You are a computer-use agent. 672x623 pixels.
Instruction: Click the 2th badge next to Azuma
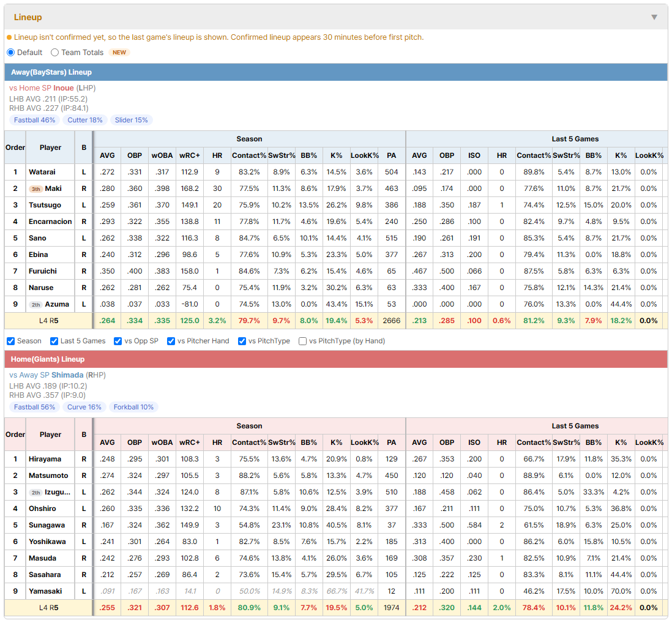point(36,305)
